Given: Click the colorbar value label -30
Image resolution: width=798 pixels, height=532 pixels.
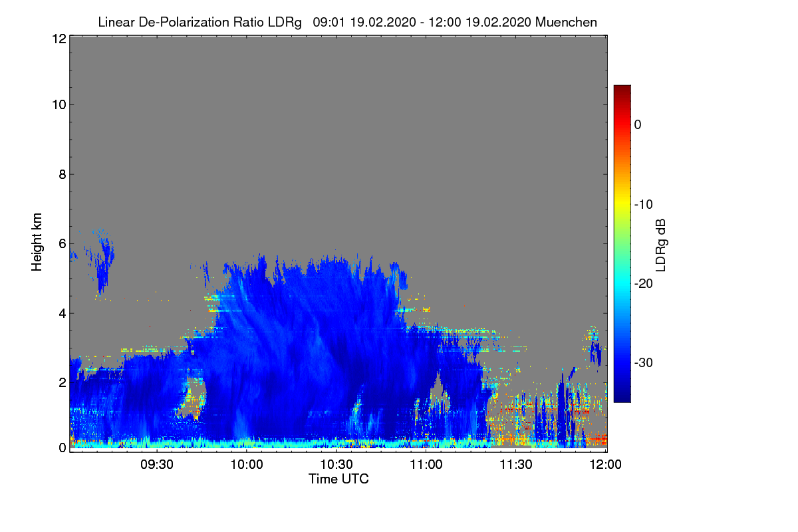Looking at the screenshot, I should (x=644, y=363).
